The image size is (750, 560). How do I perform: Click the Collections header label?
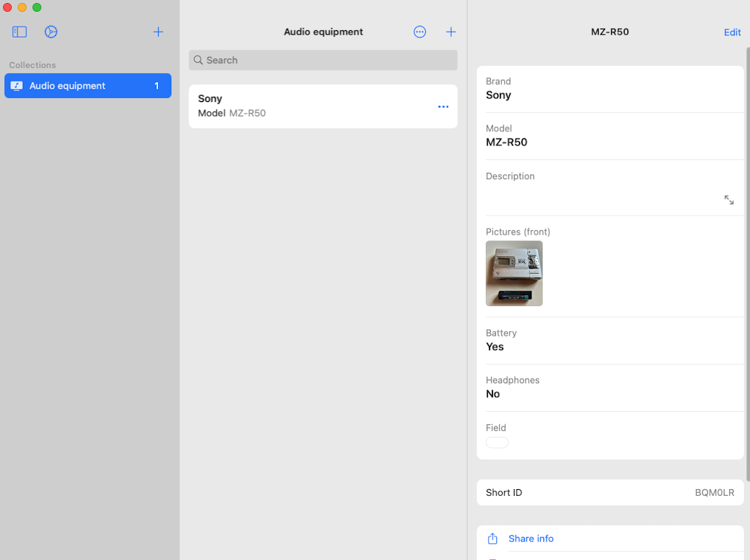[x=32, y=65]
